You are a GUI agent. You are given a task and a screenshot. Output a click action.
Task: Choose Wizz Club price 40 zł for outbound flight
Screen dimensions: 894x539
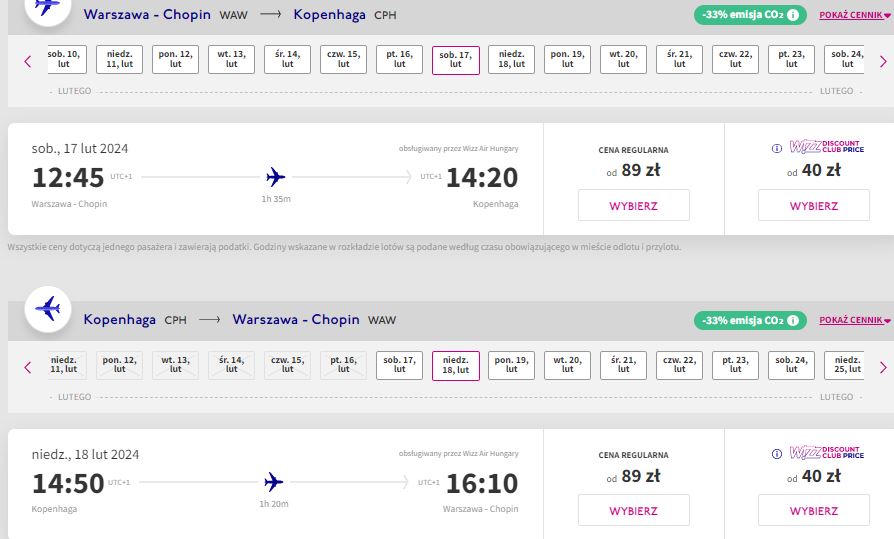tap(814, 205)
